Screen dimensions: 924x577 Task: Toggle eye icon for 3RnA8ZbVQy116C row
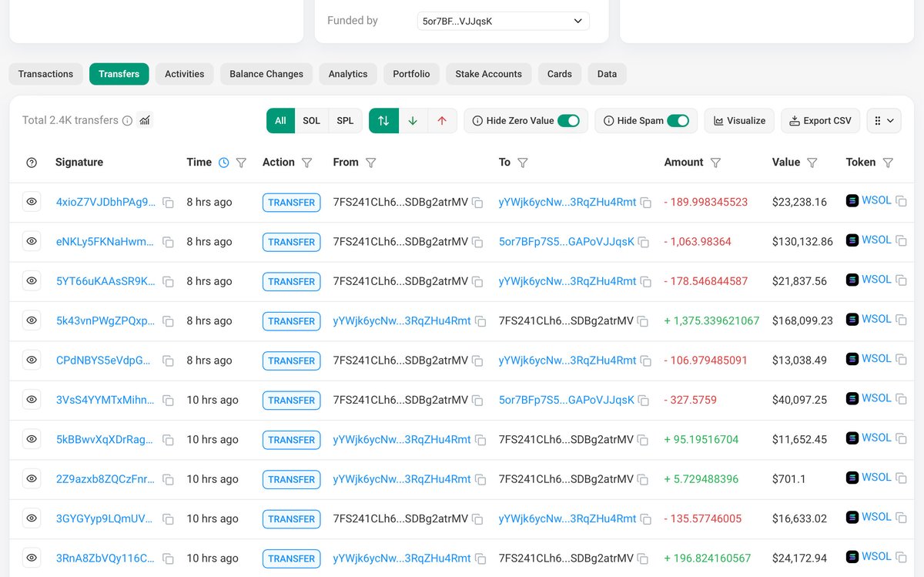[x=32, y=558]
